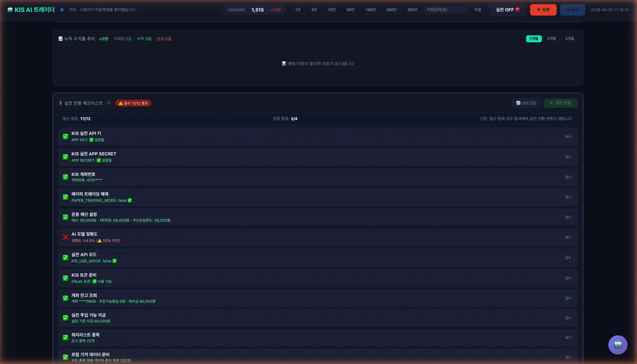Viewport: 637px width, 364px height.
Task: Click the check mark after OAuth 토큰:
Action: 95,281
